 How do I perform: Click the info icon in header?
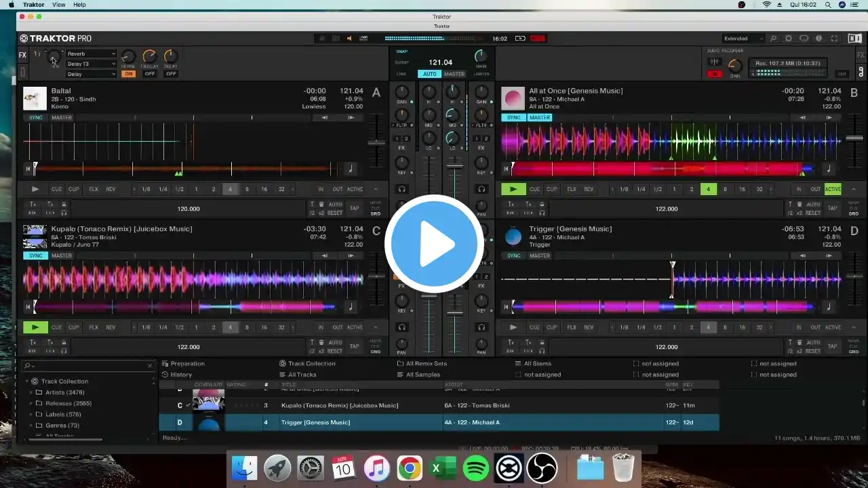tap(819, 39)
